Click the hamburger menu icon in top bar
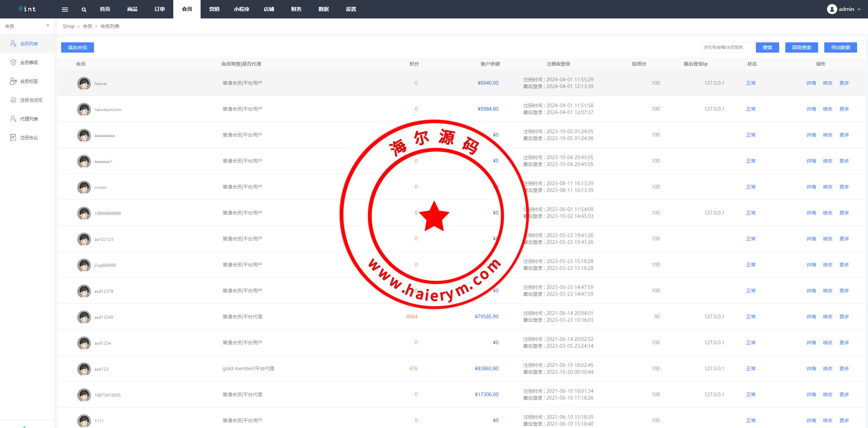This screenshot has height=428, width=868. (65, 10)
